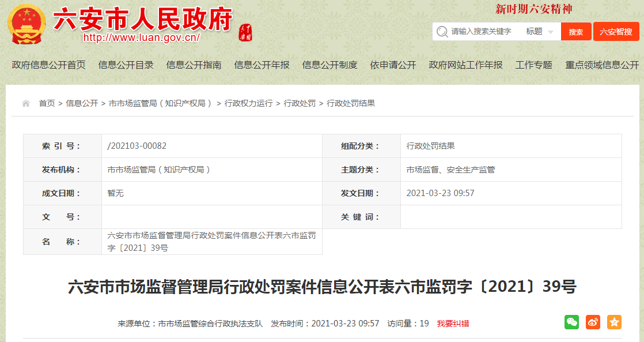Open 政府信息公开首页 menu item
This screenshot has width=644, height=342.
pos(49,65)
